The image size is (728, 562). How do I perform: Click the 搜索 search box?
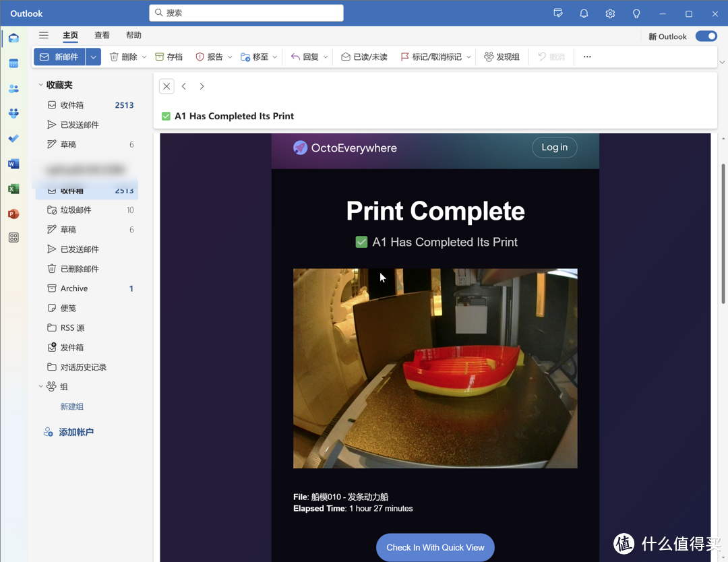pos(246,13)
